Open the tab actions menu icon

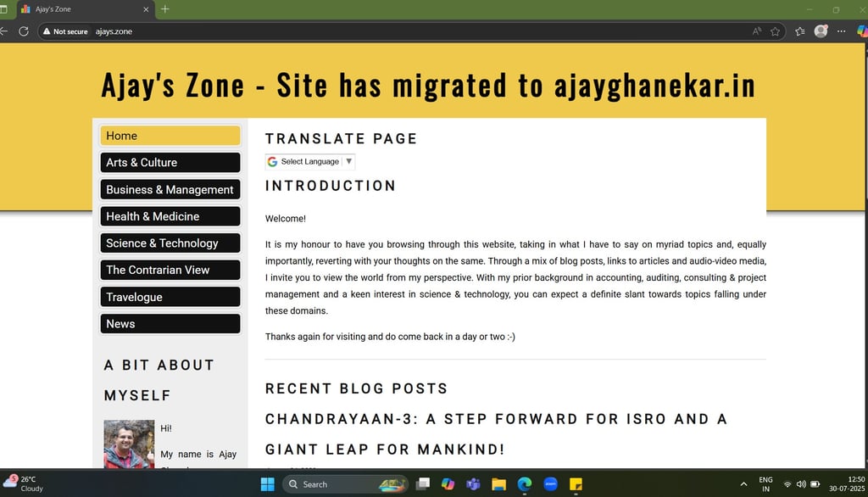(3, 9)
